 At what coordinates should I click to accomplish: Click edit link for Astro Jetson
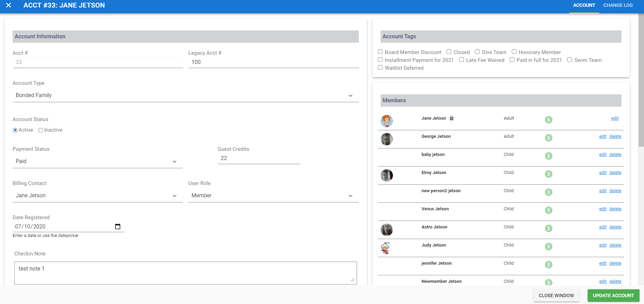603,227
